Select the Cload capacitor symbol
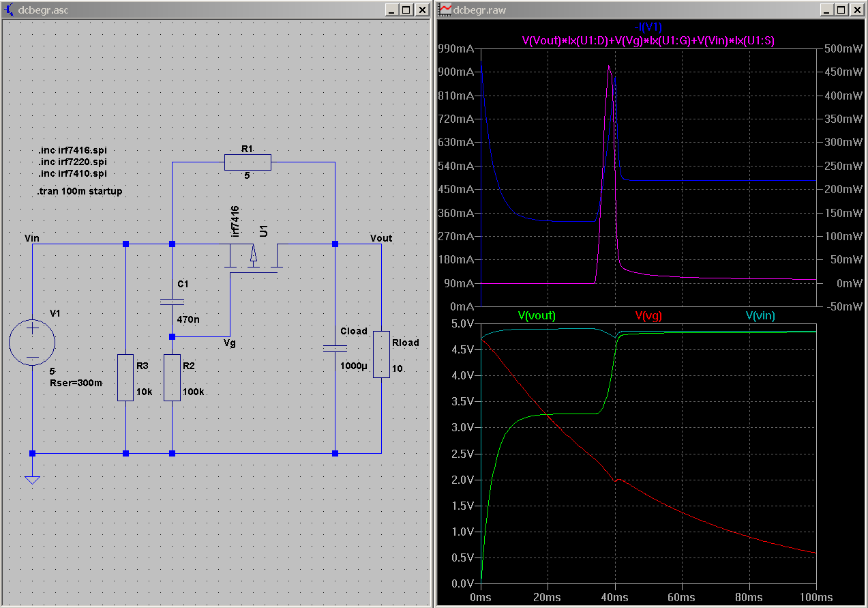The height and width of the screenshot is (608, 868). click(x=335, y=348)
